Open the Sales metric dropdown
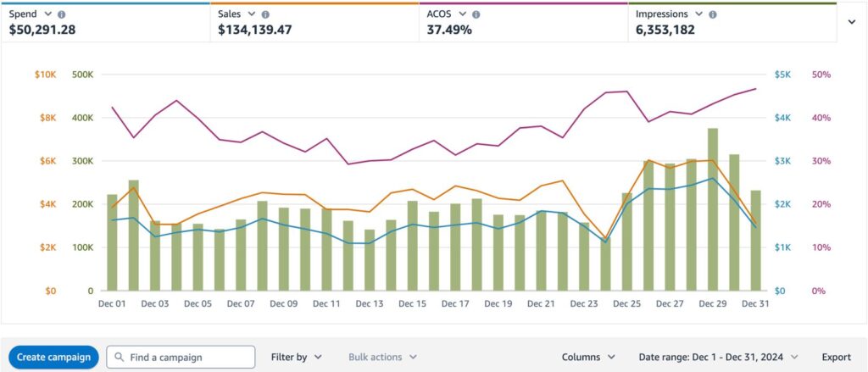 (x=252, y=15)
